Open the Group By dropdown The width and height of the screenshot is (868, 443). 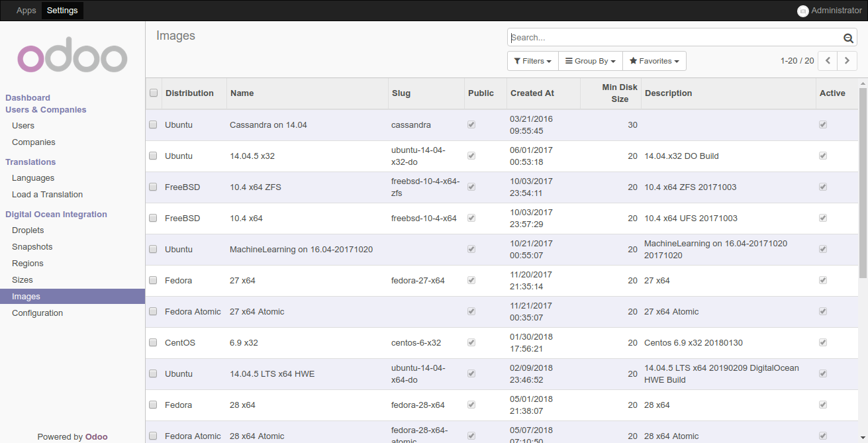point(591,61)
